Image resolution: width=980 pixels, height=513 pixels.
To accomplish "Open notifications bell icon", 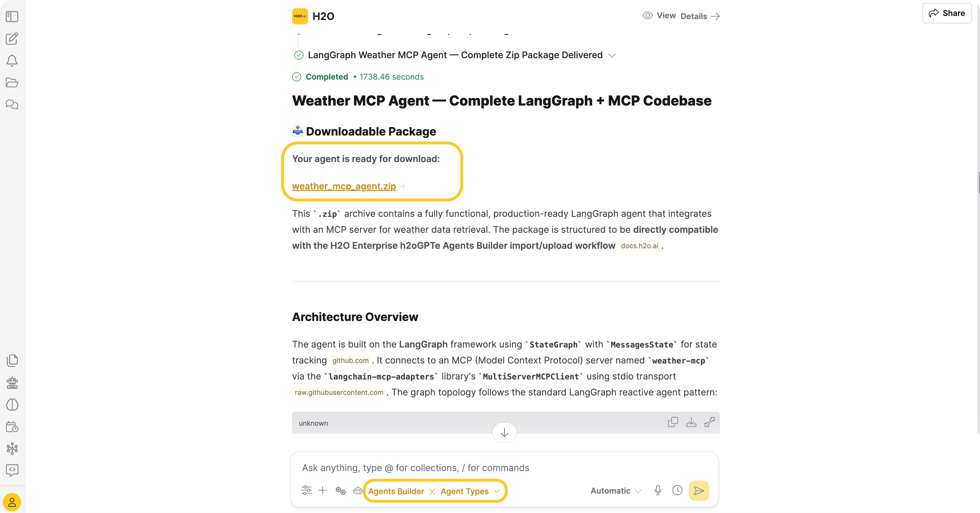I will tap(12, 60).
